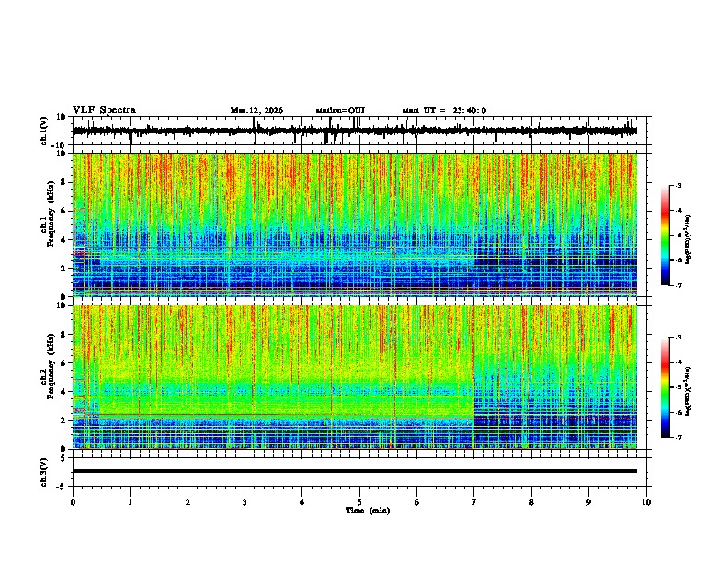Select the date text 'Mar.12, 2026'
Viewport: 728px width, 563px height.
pos(256,110)
